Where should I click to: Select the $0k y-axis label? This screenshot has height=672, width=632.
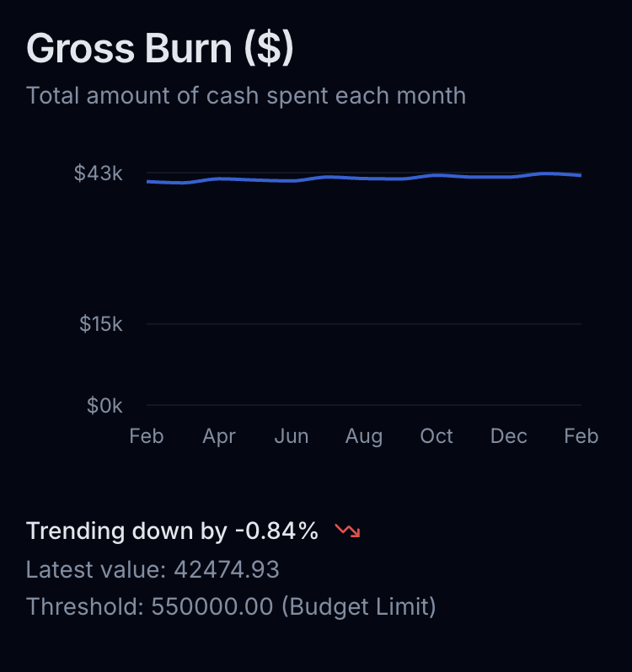104,405
